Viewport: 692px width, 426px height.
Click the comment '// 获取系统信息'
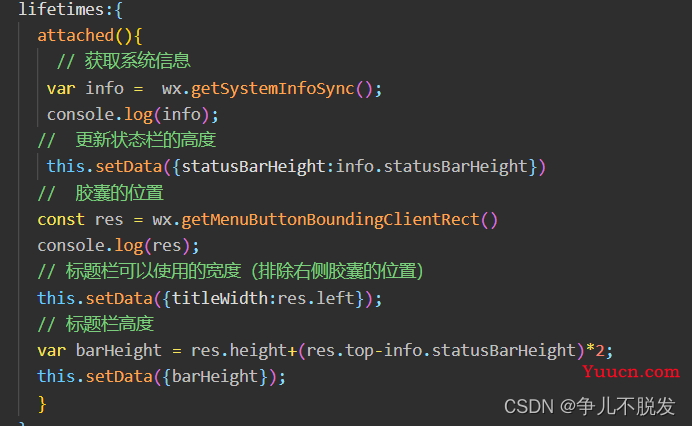124,61
